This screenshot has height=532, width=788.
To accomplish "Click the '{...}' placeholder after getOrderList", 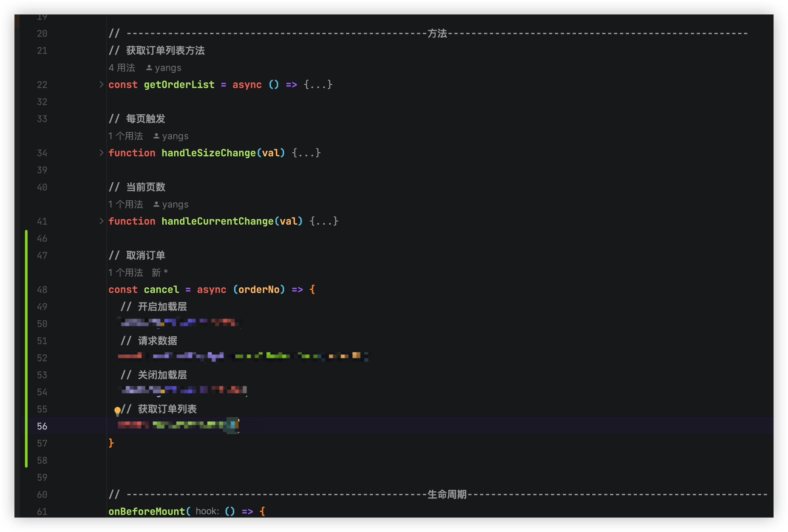I will coord(317,84).
